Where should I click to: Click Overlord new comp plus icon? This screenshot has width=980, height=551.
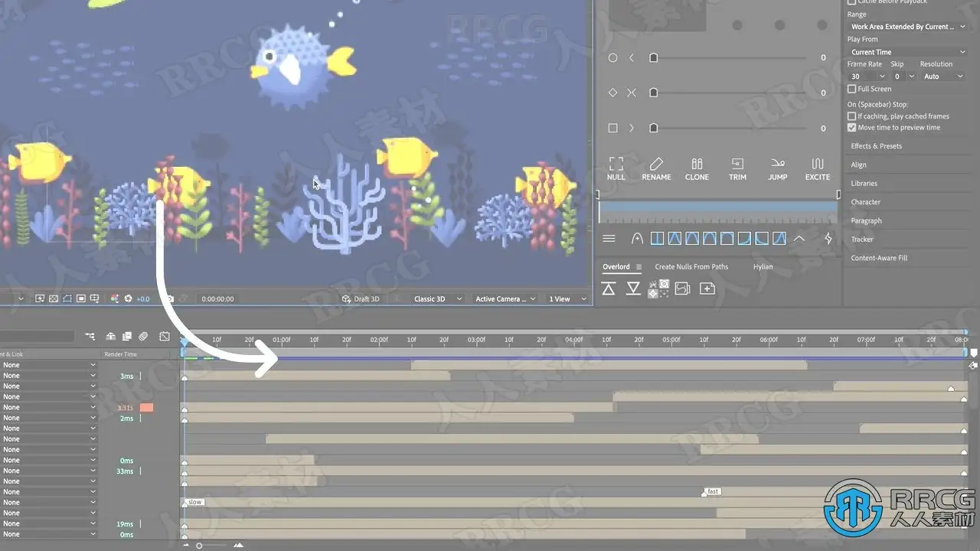point(707,289)
